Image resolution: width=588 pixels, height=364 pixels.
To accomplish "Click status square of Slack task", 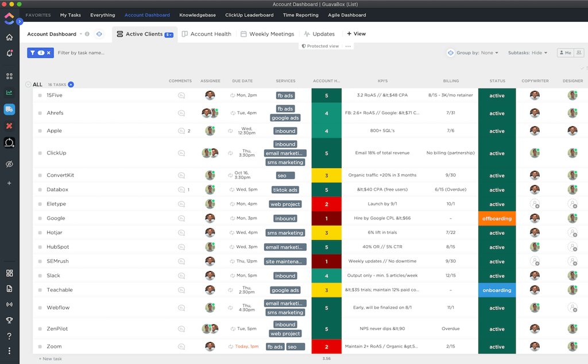I will click(x=40, y=276).
